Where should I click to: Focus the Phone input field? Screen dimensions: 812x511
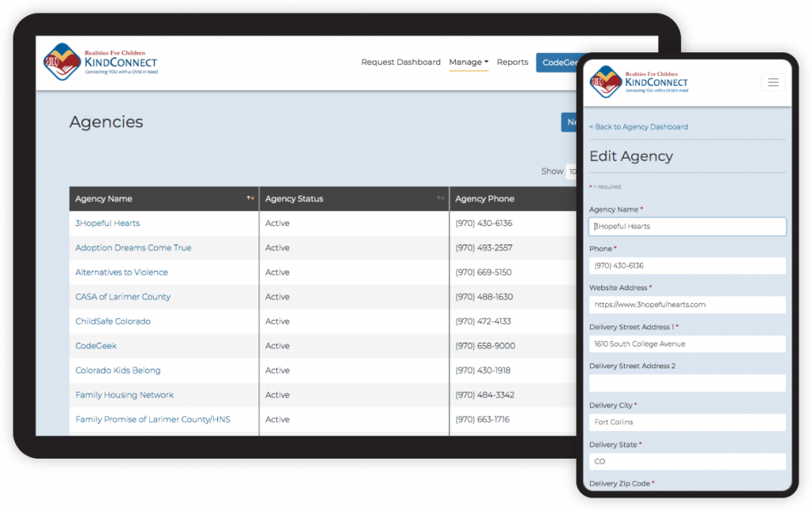pos(688,266)
